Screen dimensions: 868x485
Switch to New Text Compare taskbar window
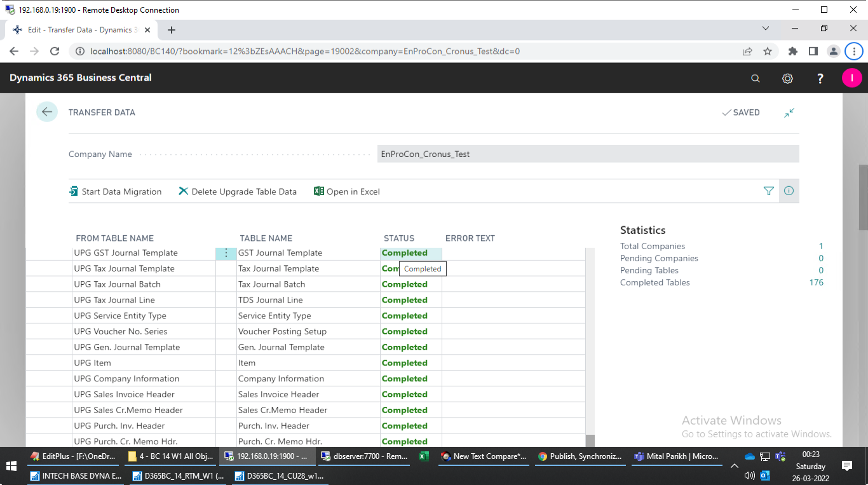point(484,456)
